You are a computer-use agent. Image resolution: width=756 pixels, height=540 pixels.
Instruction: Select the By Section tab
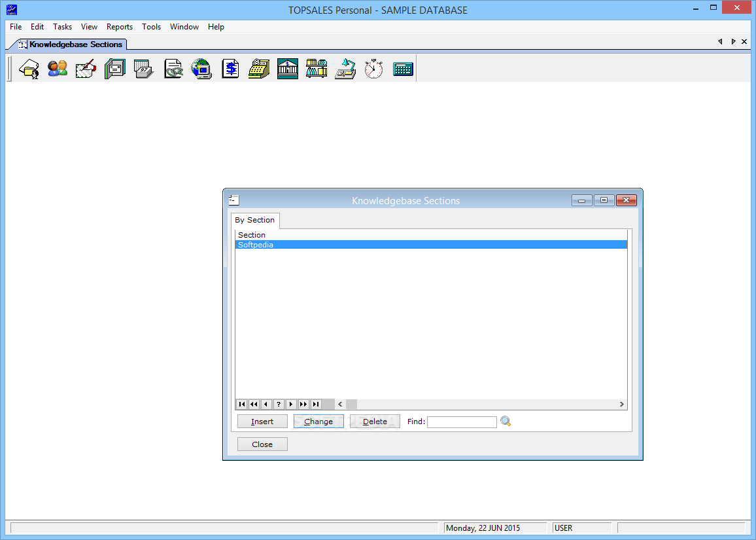[254, 220]
